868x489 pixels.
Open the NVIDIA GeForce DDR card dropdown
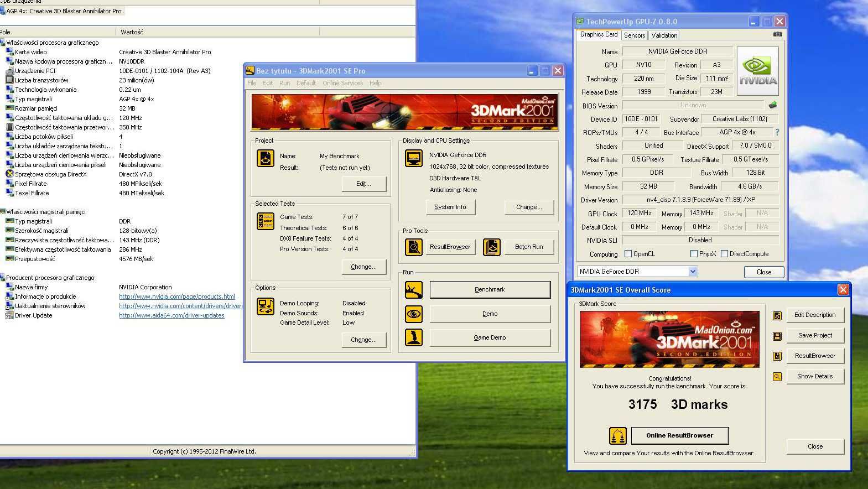coord(693,272)
